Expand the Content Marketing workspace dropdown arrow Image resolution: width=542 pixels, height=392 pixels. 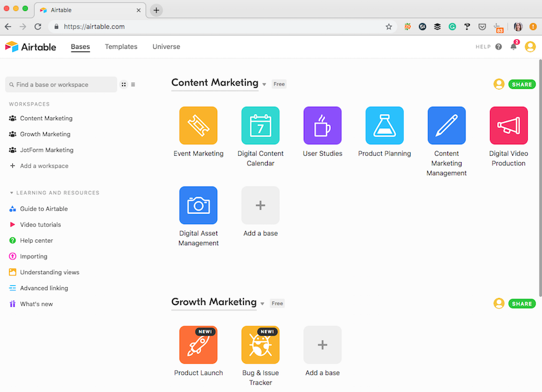click(x=264, y=84)
